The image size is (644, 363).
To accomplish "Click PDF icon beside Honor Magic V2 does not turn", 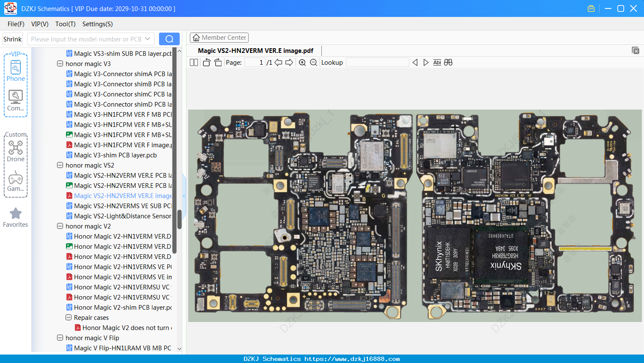I will [x=78, y=328].
